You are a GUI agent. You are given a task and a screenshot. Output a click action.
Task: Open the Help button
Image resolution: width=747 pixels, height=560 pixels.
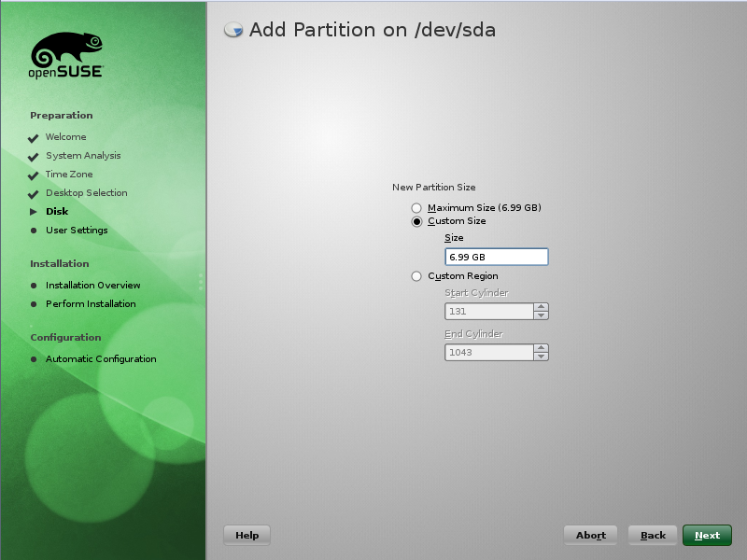pos(247,535)
